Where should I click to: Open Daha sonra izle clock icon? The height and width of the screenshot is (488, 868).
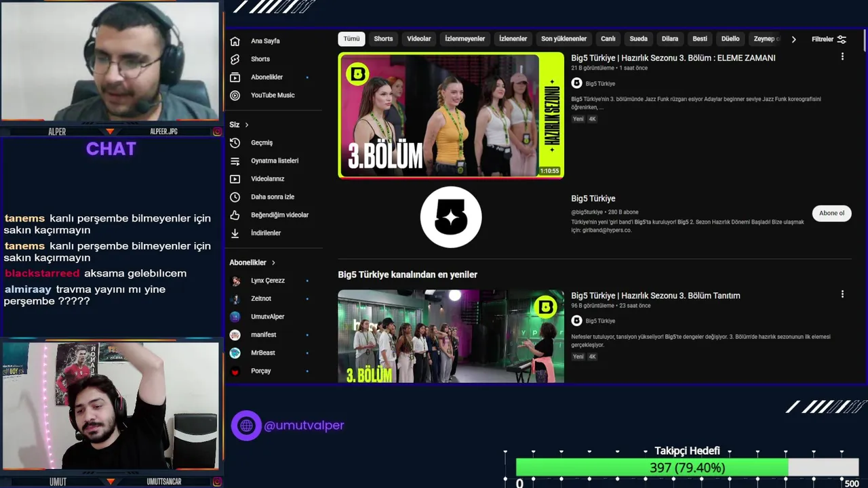[x=235, y=197]
